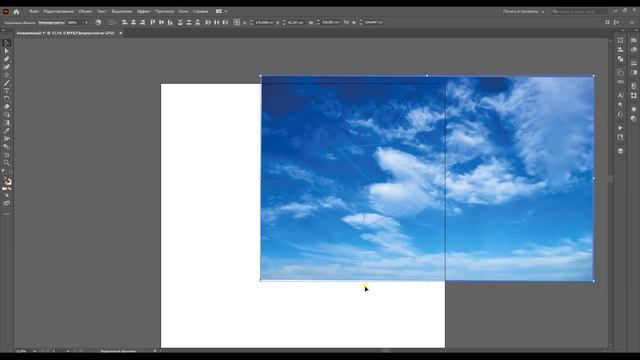The image size is (640, 360).
Task: Click Horizontal Distribute Center icon
Action: point(217,22)
